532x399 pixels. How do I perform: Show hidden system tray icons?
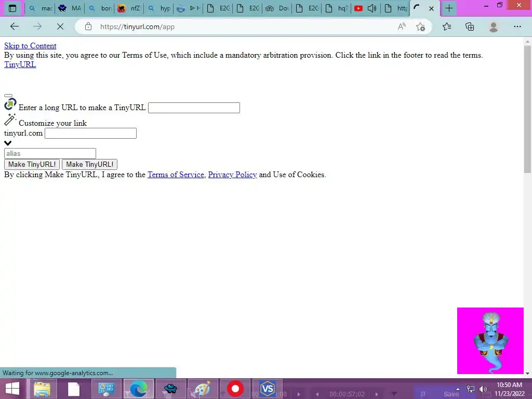(x=458, y=389)
